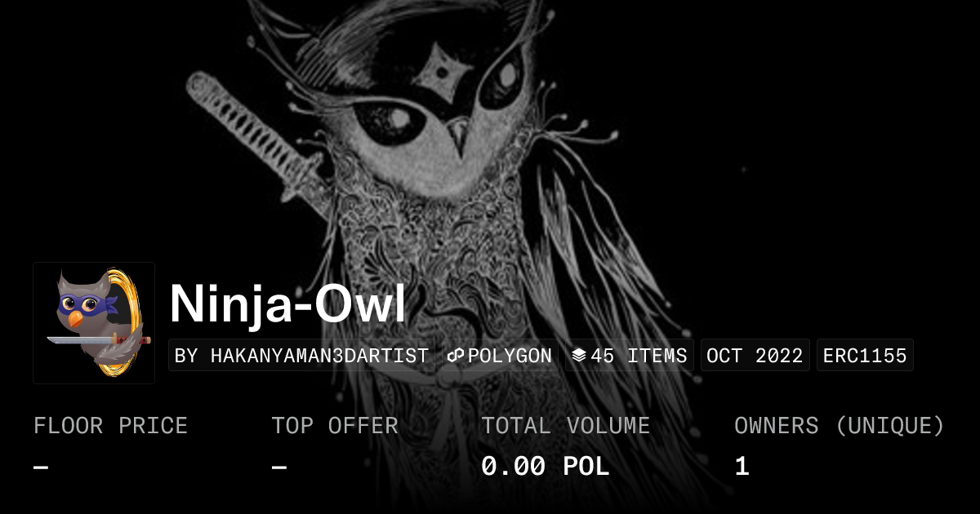
Task: Click the banner owl's beak
Action: point(458,139)
